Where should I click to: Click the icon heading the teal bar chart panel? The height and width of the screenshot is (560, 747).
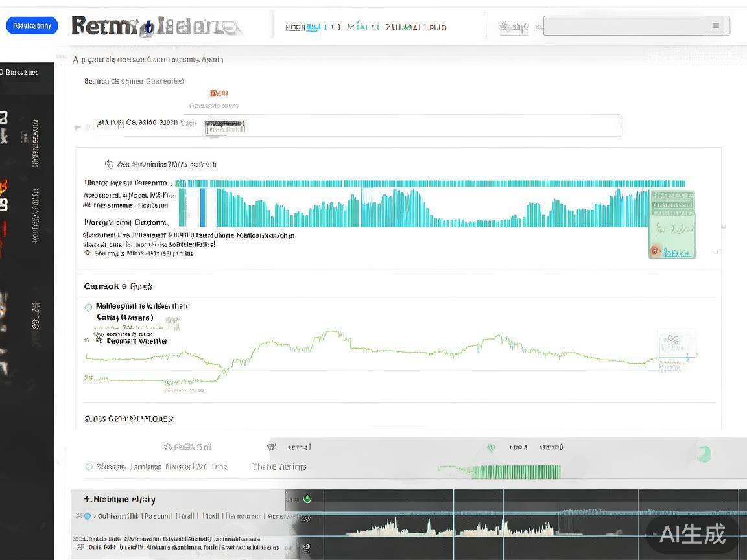pos(109,164)
